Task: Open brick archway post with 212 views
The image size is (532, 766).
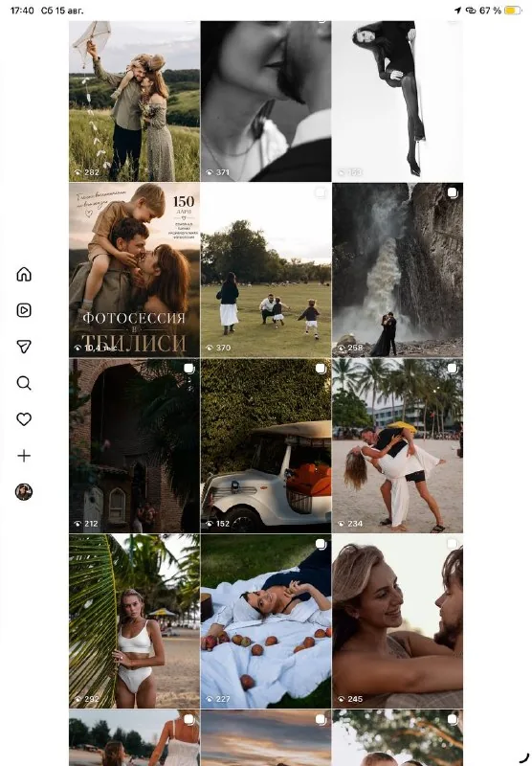Action: pyautogui.click(x=134, y=446)
